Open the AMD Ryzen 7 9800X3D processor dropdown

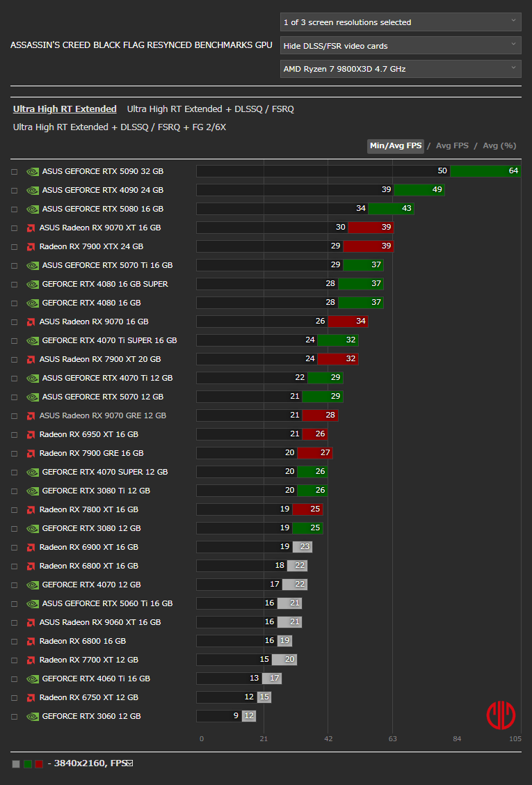401,69
